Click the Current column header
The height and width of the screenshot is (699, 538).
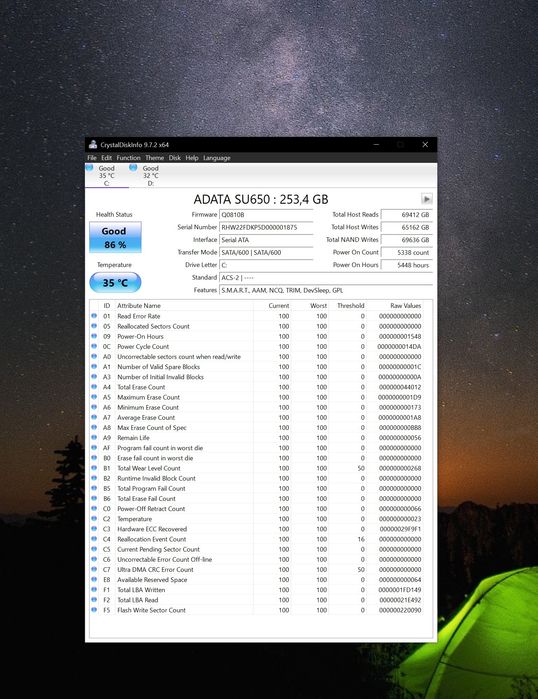click(x=279, y=305)
